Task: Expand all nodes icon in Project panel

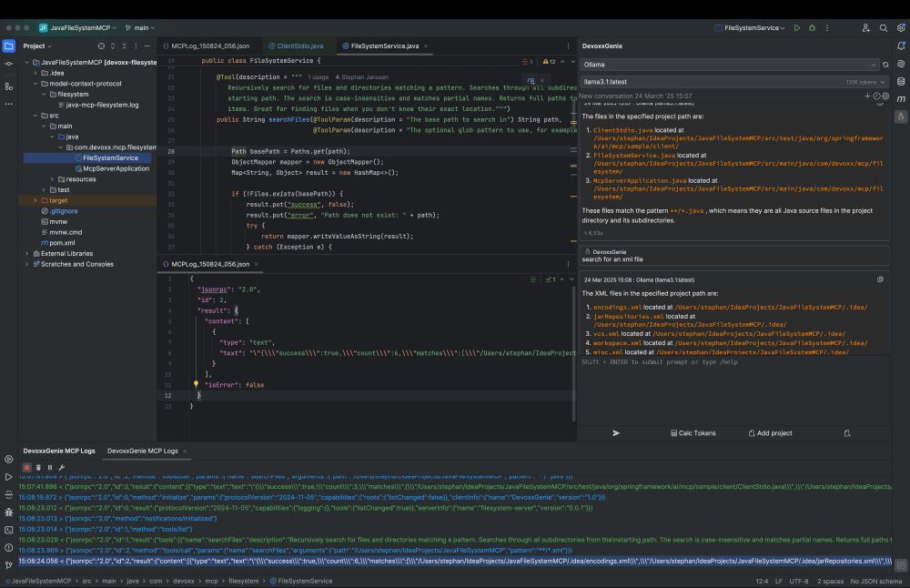Action: 113,46
